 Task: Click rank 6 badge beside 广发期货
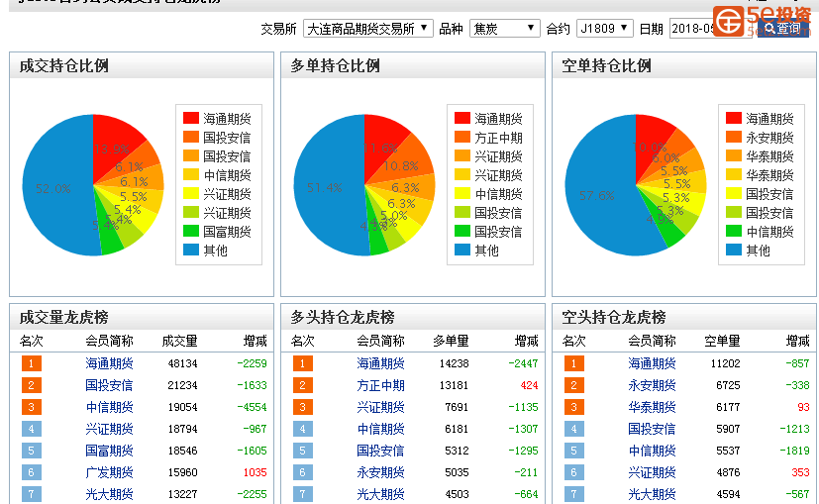point(32,472)
